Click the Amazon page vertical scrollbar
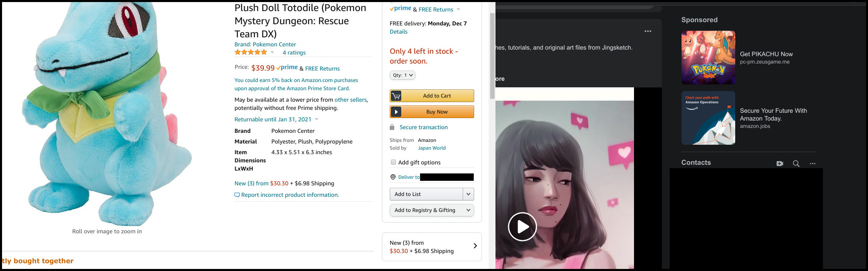 point(492,55)
